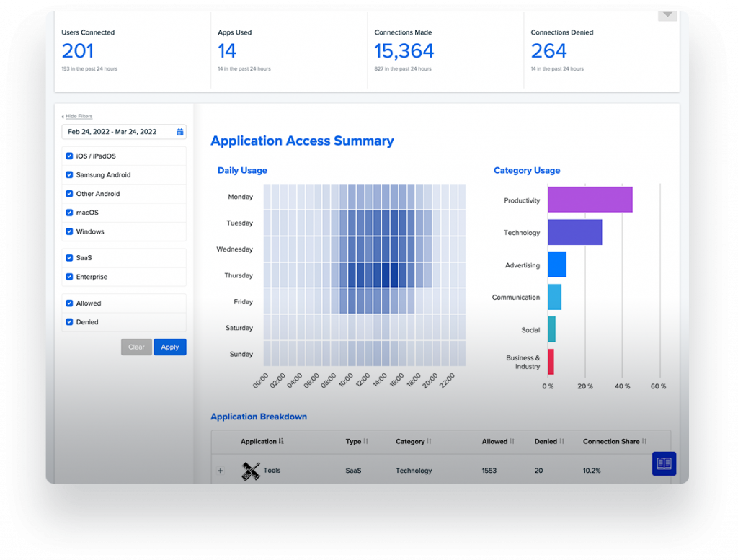Expand the Tools row with plus
738x560 pixels.
(221, 471)
